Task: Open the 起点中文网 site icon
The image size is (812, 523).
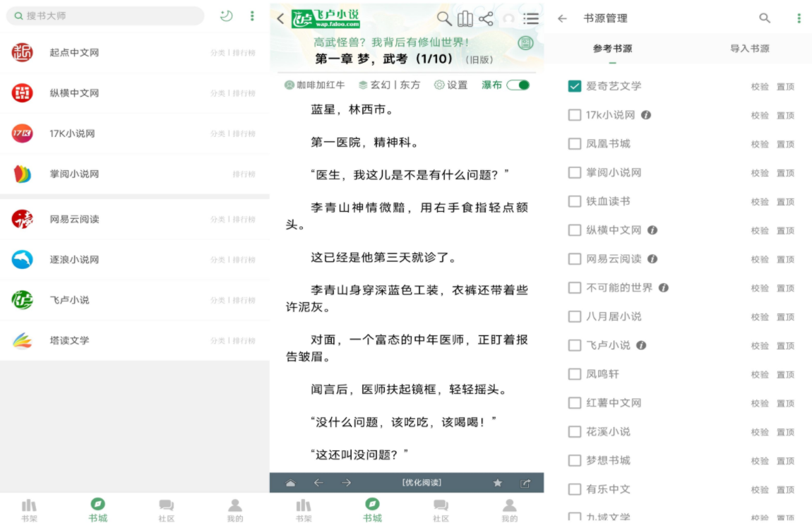Action: point(23,52)
